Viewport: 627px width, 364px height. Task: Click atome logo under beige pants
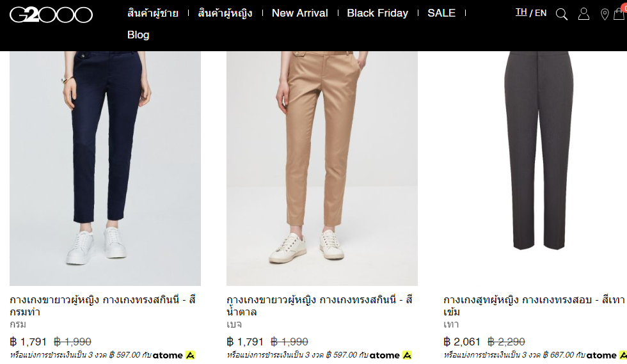point(390,355)
